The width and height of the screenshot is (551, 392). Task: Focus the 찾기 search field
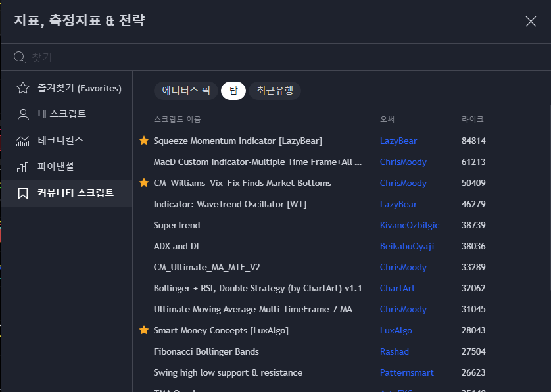(x=275, y=57)
